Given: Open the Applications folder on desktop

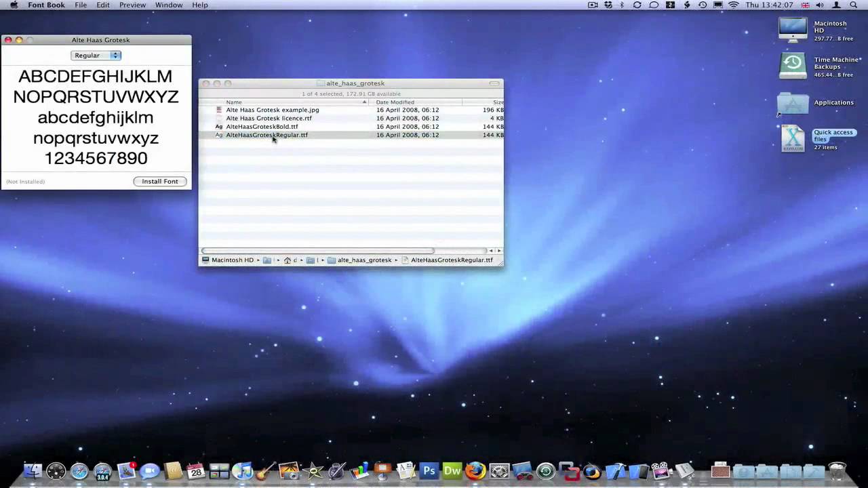Looking at the screenshot, I should pyautogui.click(x=793, y=103).
